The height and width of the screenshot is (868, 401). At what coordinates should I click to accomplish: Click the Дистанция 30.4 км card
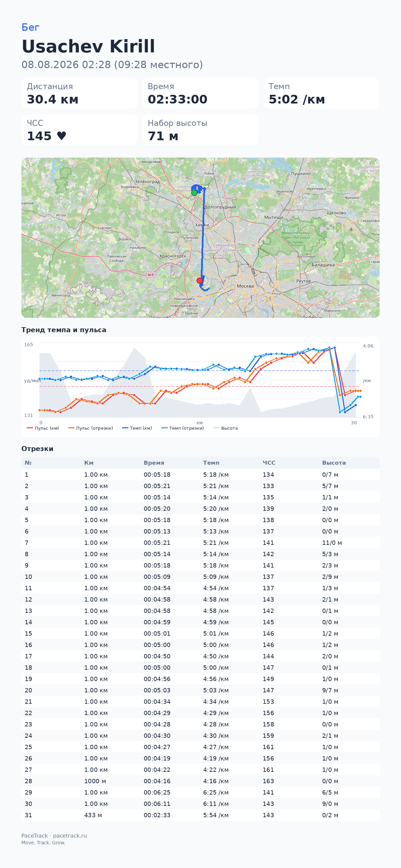[79, 93]
